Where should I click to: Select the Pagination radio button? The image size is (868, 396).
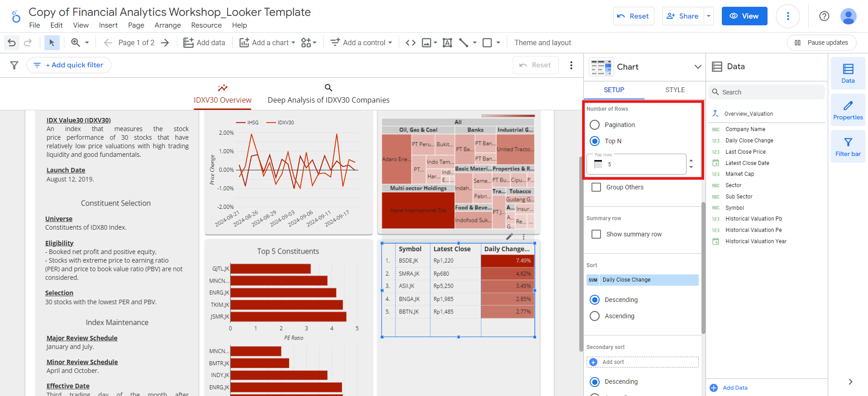tap(595, 125)
